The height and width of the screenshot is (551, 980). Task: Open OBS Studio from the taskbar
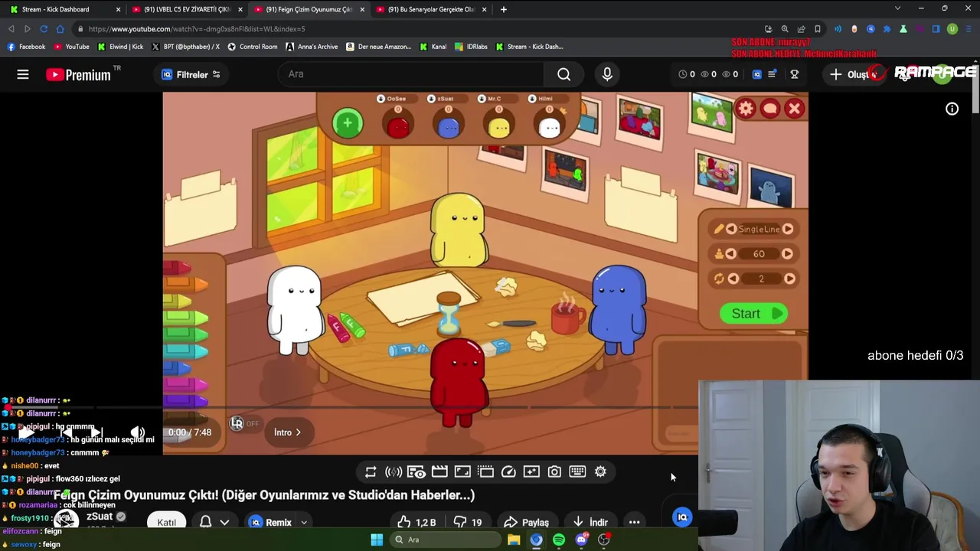(x=603, y=540)
